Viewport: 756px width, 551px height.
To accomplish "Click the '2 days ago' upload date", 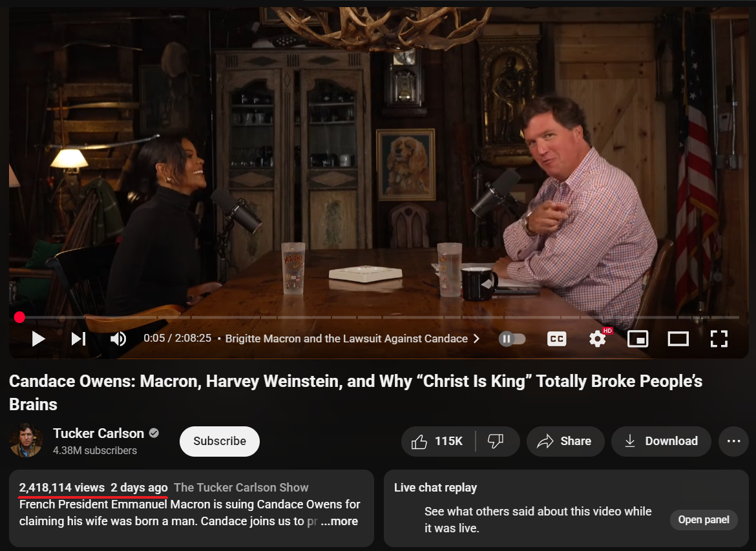I will click(x=139, y=487).
